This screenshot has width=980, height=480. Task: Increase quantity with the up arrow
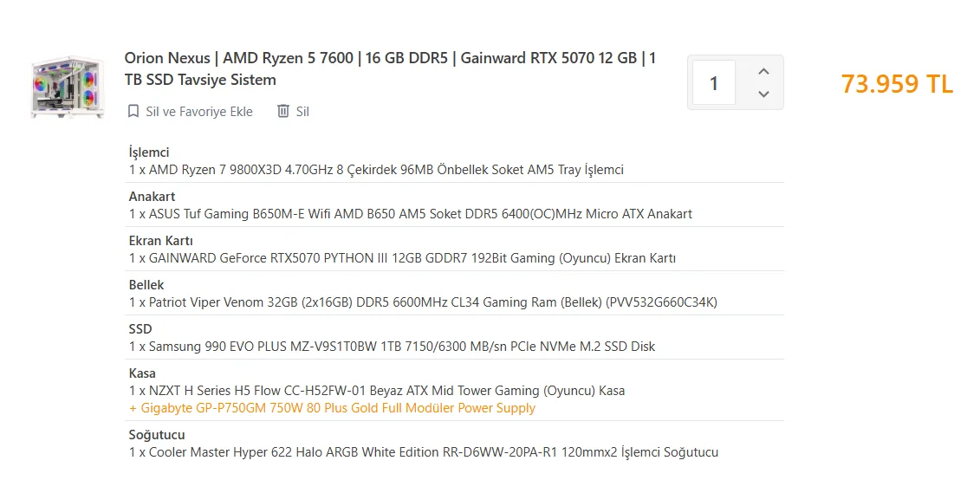(763, 72)
